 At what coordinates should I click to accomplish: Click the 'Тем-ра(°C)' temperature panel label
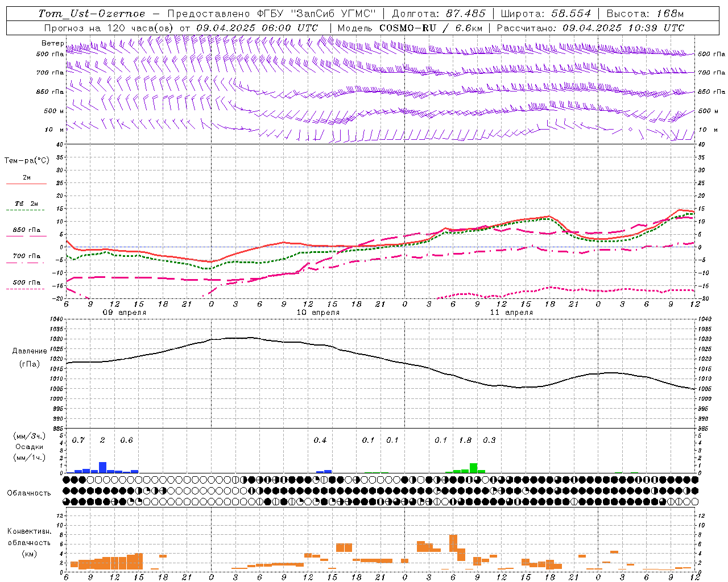pos(27,161)
